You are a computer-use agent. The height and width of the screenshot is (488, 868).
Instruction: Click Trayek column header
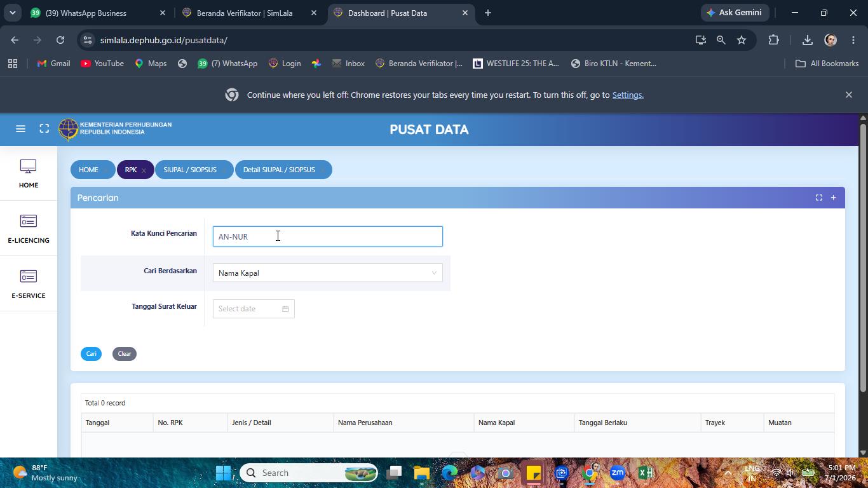point(732,423)
